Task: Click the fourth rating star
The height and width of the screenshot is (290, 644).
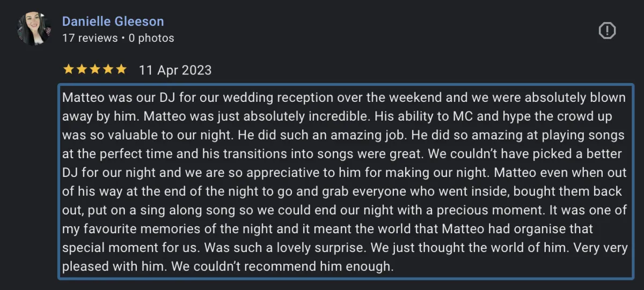Action: 108,69
